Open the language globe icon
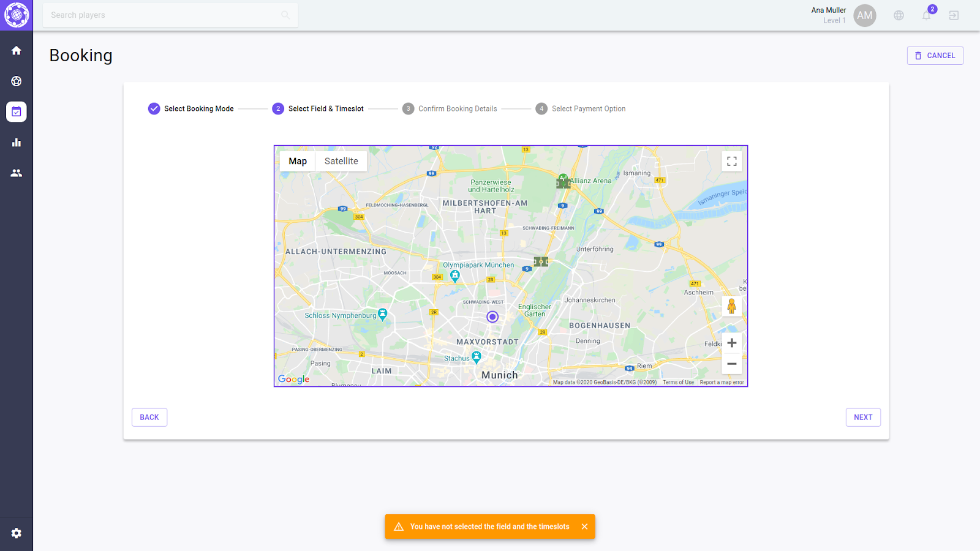980x551 pixels. 899,15
